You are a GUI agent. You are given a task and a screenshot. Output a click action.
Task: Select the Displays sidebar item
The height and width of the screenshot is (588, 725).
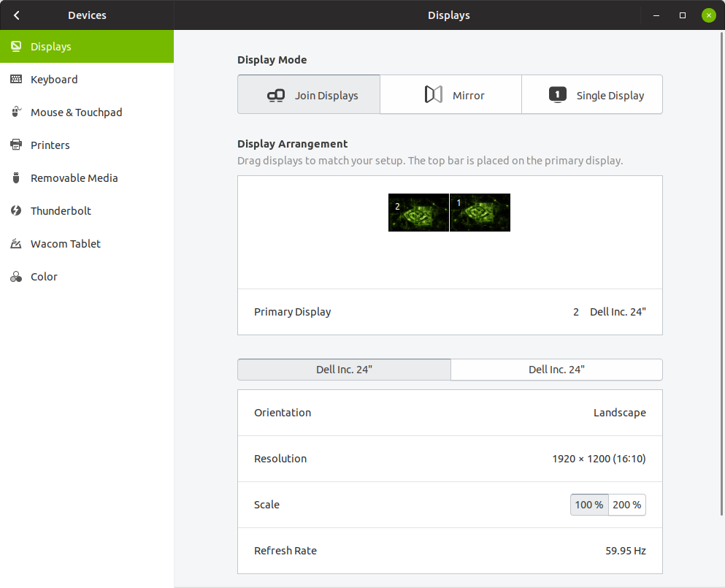51,47
